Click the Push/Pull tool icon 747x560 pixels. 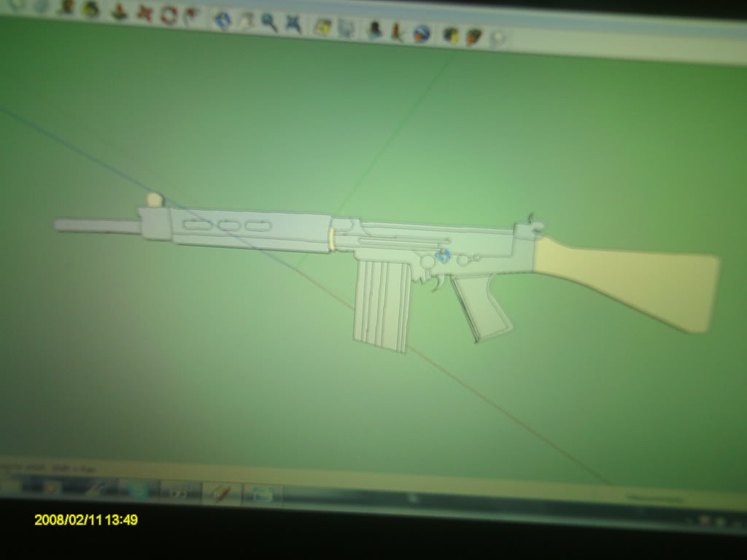(x=119, y=12)
